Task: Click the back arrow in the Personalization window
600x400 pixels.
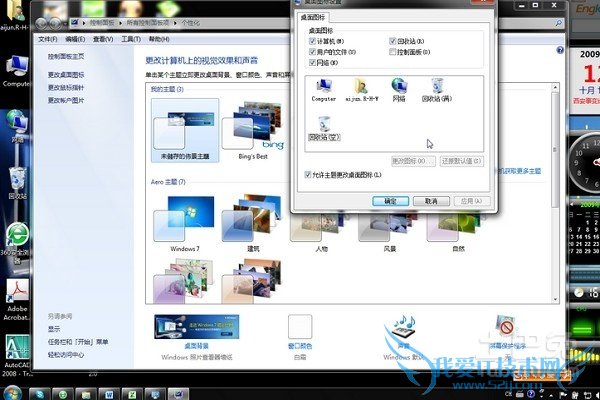Action: click(x=41, y=24)
